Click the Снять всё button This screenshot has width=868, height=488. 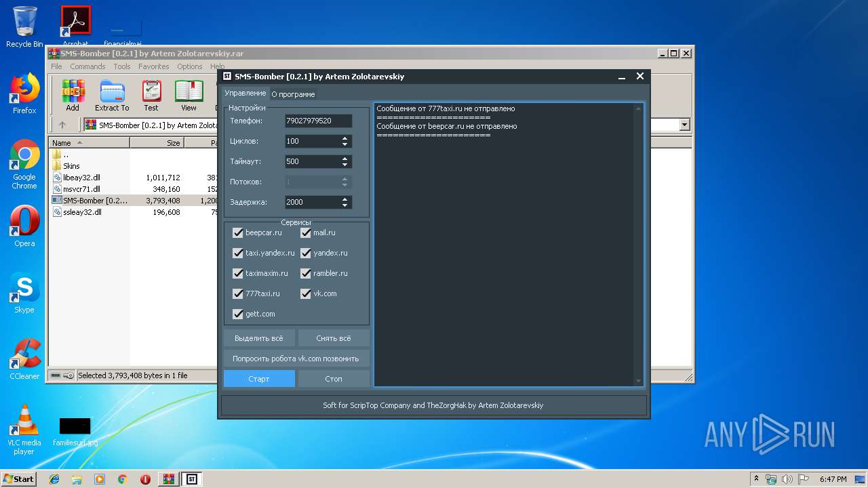334,338
